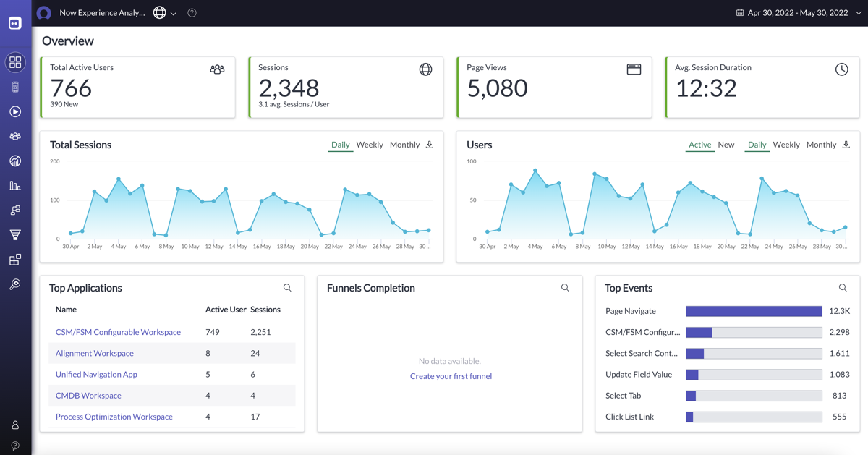
Task: Expand the Apr 30 - May 30 date range picker
Action: tap(799, 13)
